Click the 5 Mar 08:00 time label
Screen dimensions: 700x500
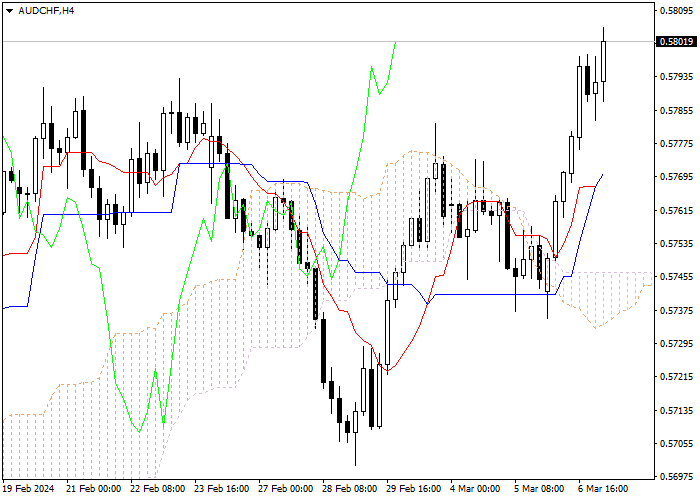(x=539, y=489)
